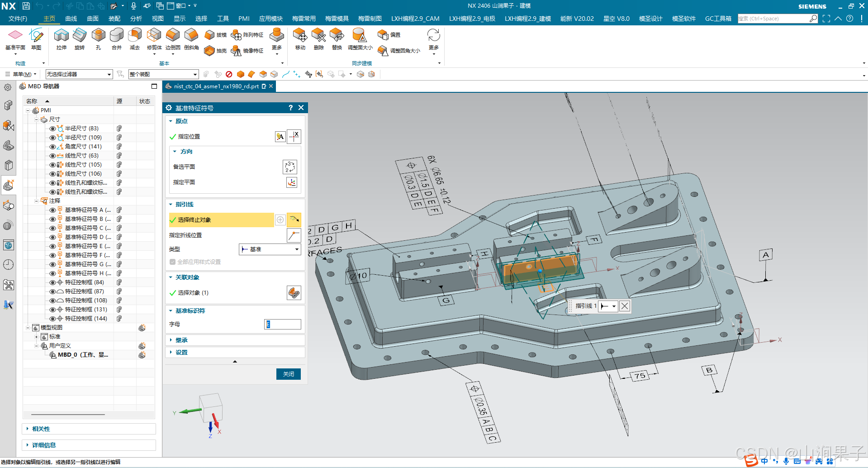Select the 减去 subtract tool
868x468 pixels.
[135, 39]
